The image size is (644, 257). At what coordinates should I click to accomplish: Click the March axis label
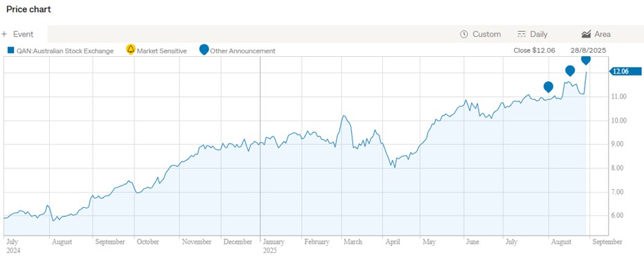352,242
